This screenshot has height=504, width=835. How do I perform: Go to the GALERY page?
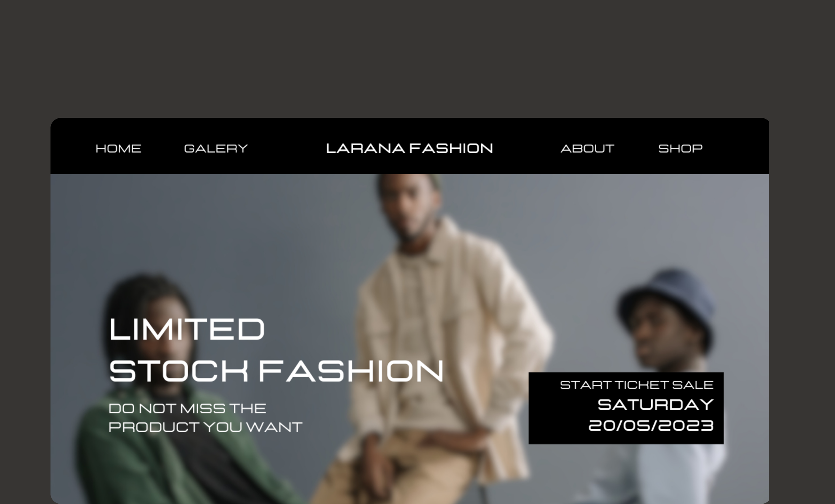point(216,148)
